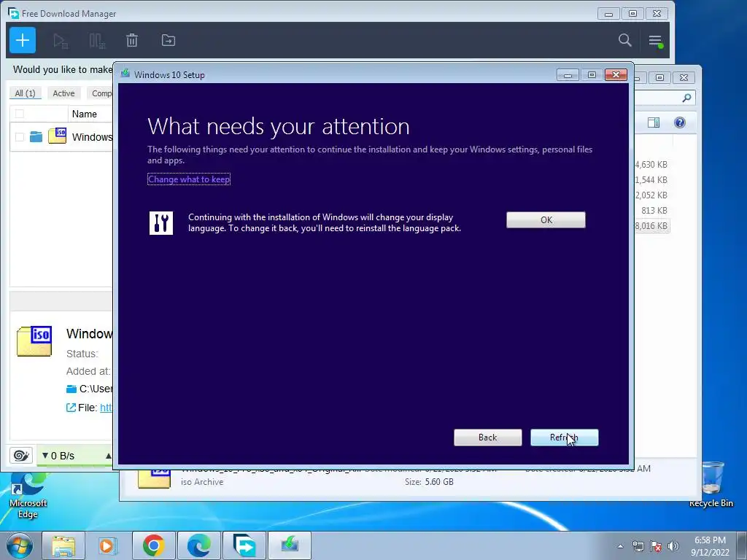Switch to Windows 10 Setup taskbar button
This screenshot has height=560, width=747.
tap(289, 545)
